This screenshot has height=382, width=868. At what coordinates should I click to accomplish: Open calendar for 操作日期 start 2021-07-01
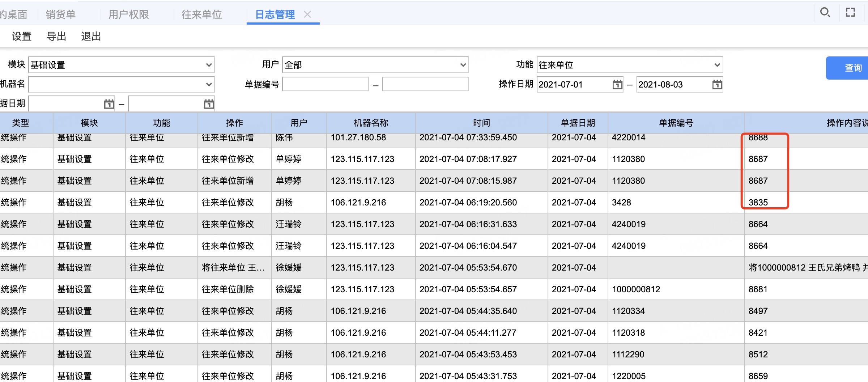tap(617, 85)
